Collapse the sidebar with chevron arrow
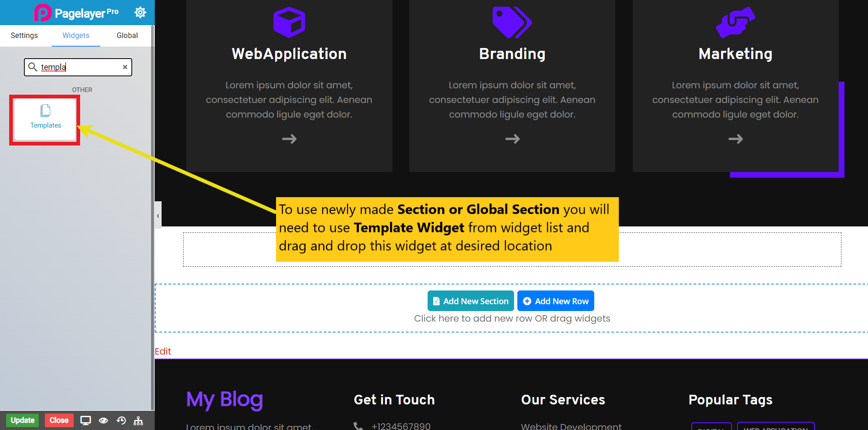Viewport: 868px width, 430px height. pos(158,215)
